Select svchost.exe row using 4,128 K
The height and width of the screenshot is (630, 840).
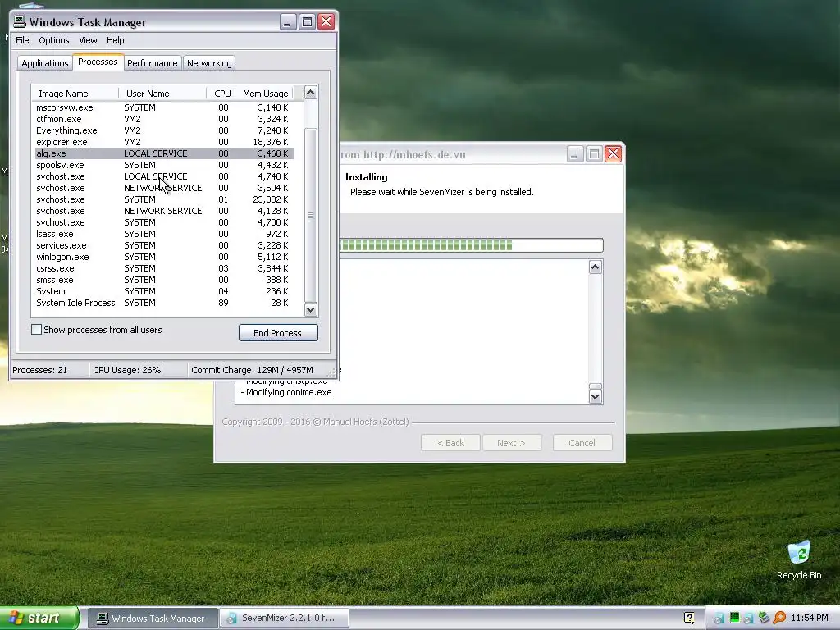point(164,211)
